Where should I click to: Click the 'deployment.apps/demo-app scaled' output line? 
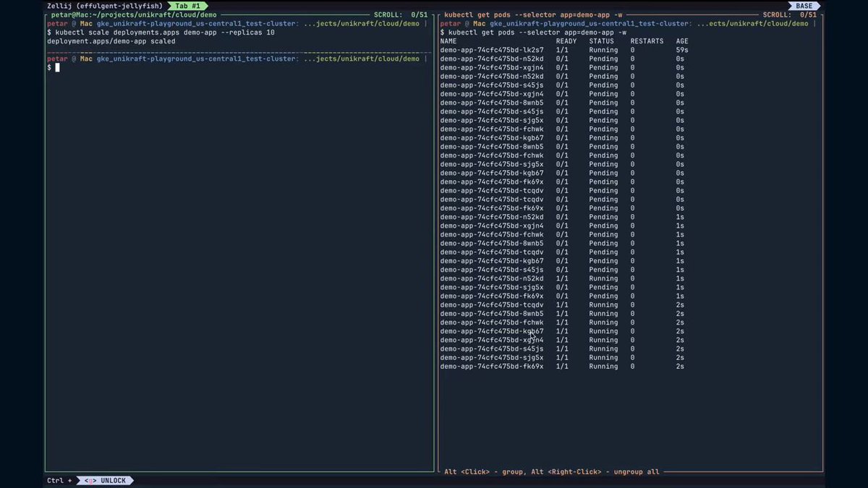pyautogui.click(x=111, y=41)
